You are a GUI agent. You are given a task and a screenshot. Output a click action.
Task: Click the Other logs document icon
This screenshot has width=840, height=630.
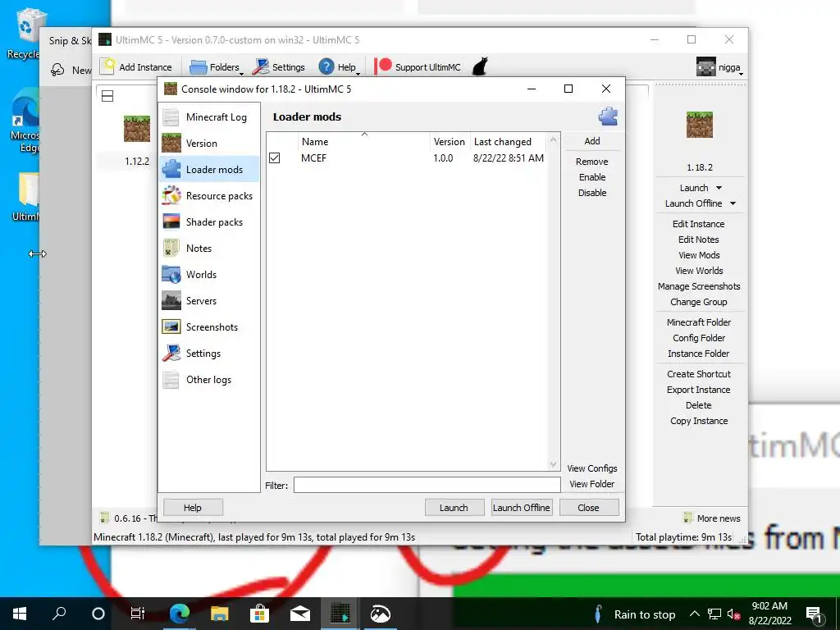coord(171,379)
